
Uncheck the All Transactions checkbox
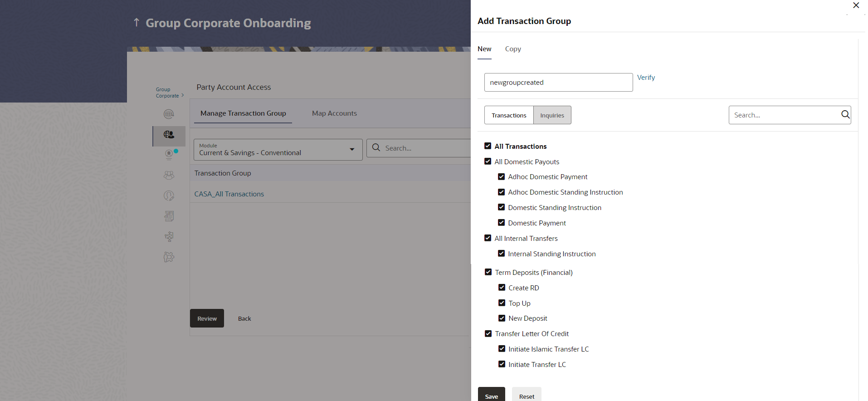pos(488,146)
